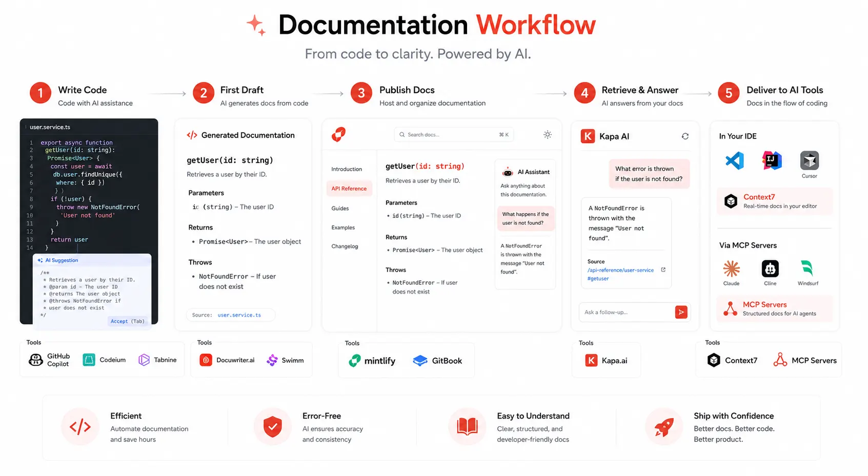Click the 'return user' code line
The height and width of the screenshot is (476, 868).
click(x=69, y=239)
